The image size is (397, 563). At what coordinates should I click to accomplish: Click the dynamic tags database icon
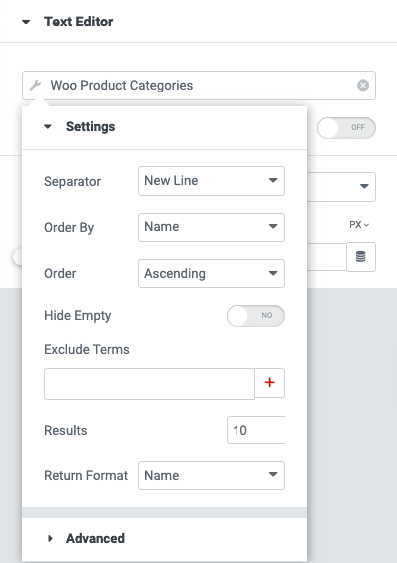point(361,257)
